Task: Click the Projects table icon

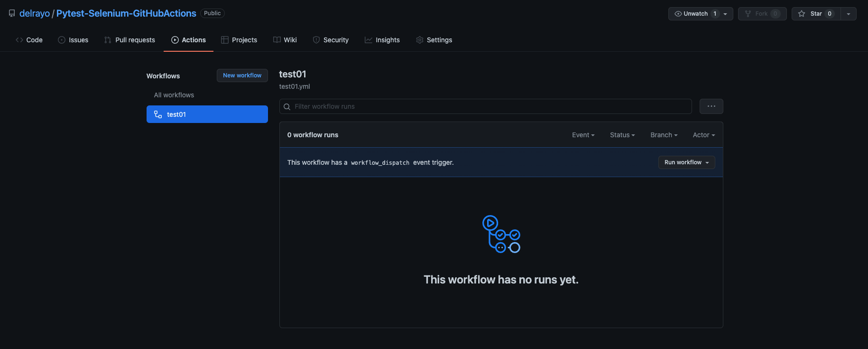Action: pyautogui.click(x=225, y=40)
